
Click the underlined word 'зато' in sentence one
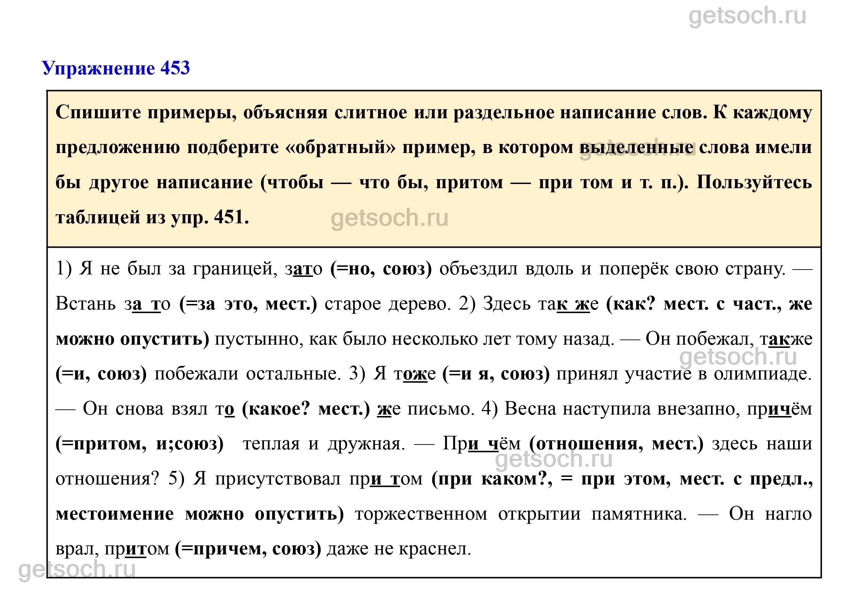(303, 269)
